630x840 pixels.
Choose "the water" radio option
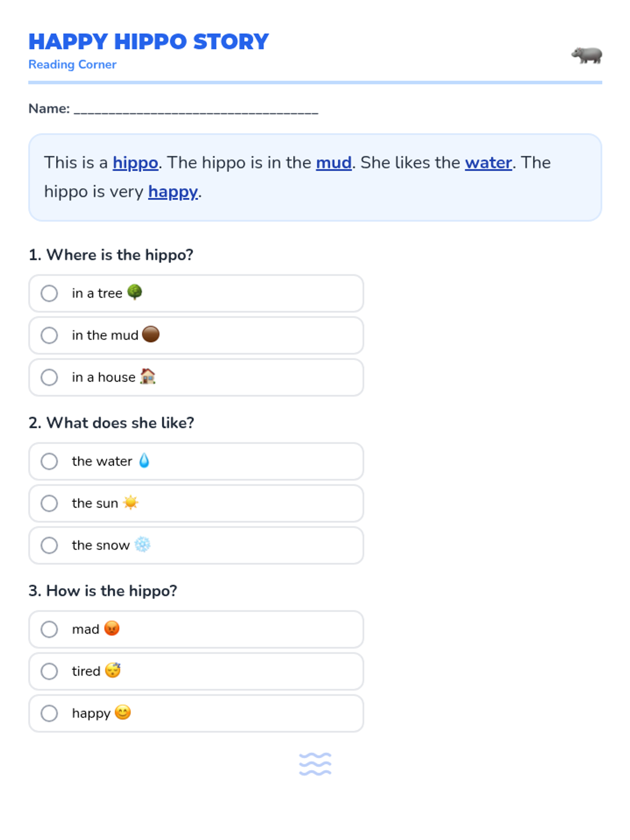point(49,461)
